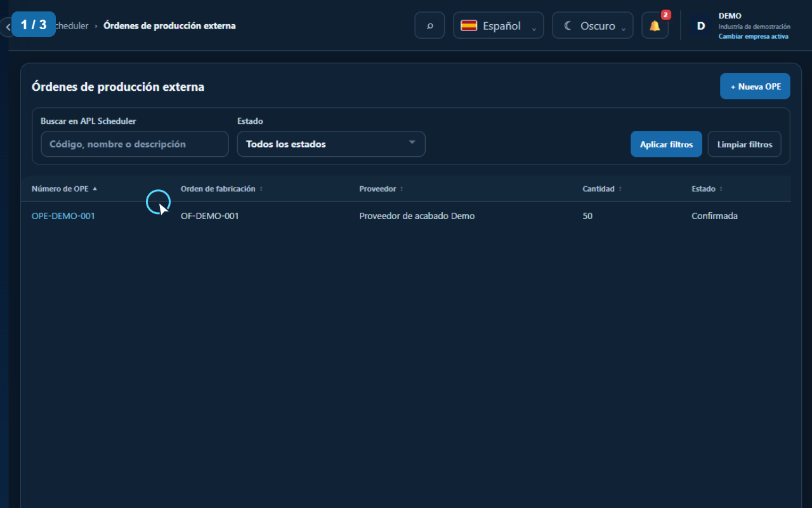Image resolution: width=812 pixels, height=508 pixels.
Task: Expand the Todos los estados dropdown
Action: coord(331,144)
